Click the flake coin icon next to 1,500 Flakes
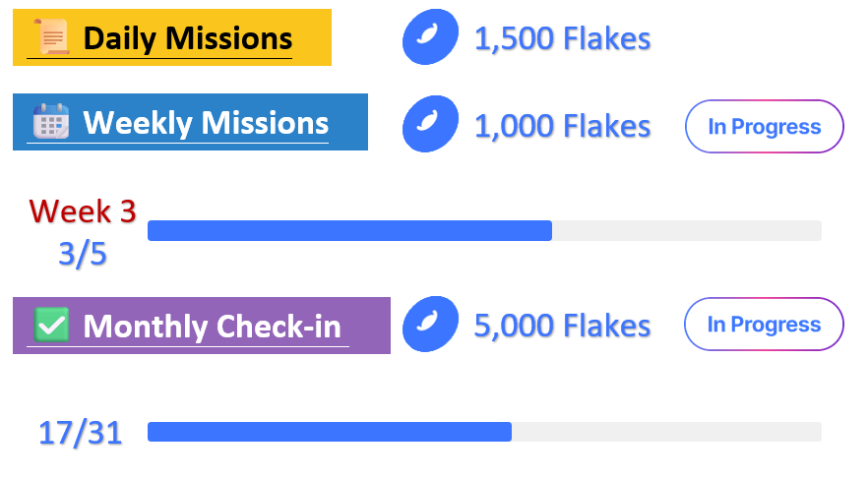 click(430, 37)
